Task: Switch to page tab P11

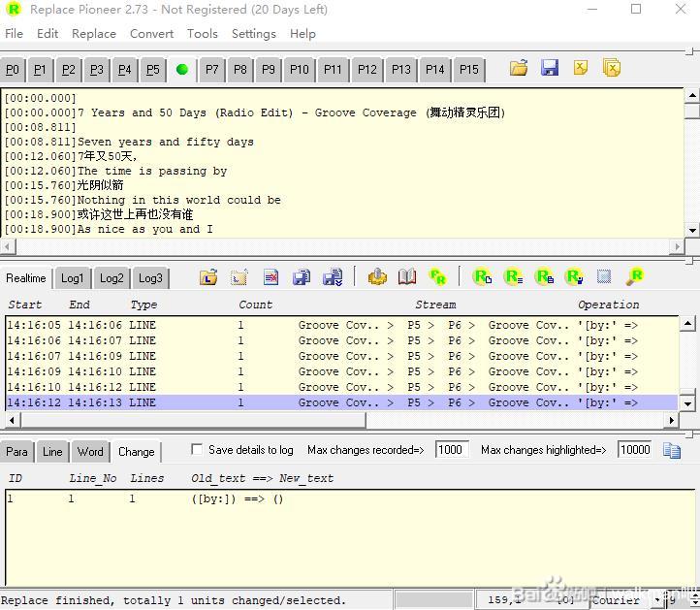Action: point(333,70)
